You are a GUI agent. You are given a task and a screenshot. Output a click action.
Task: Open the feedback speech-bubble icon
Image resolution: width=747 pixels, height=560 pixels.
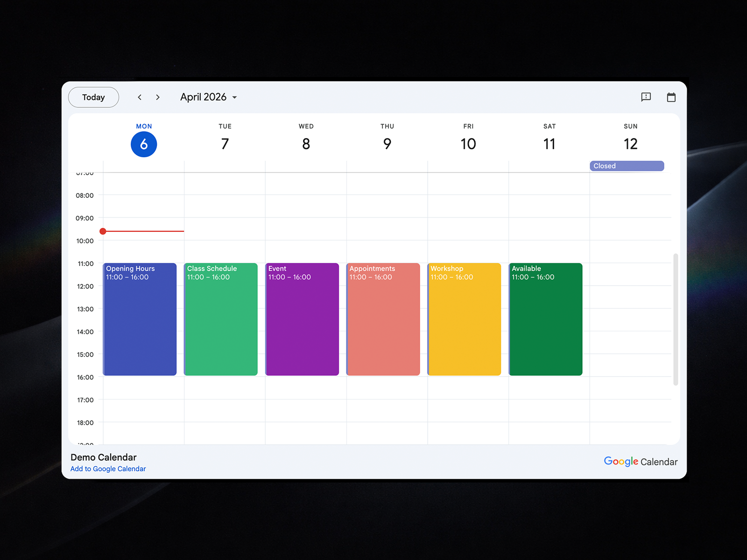tap(646, 97)
